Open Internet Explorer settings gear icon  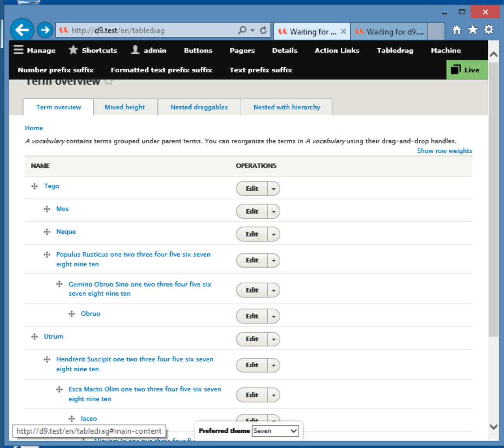488,30
